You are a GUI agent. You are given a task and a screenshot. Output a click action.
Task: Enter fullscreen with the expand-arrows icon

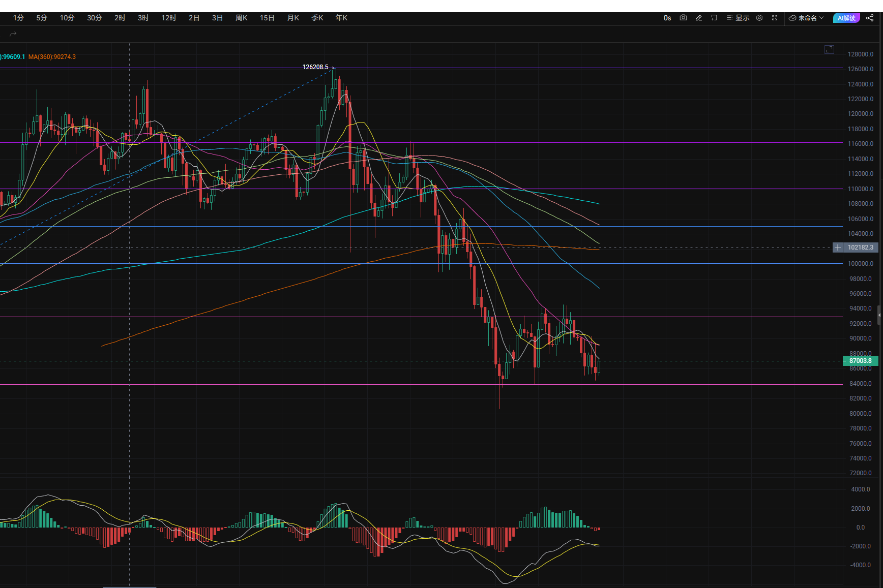[x=775, y=18]
